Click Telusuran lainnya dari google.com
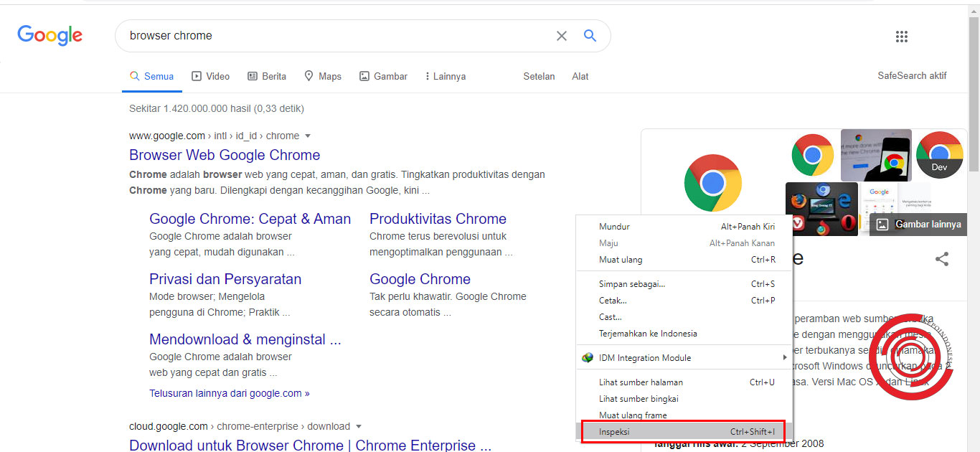This screenshot has width=980, height=452. [x=229, y=393]
